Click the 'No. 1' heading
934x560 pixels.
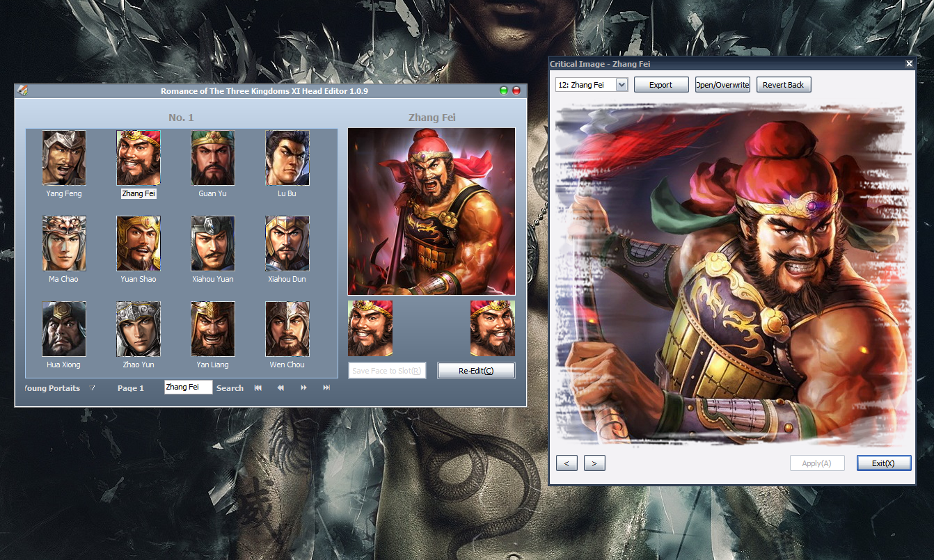(181, 118)
